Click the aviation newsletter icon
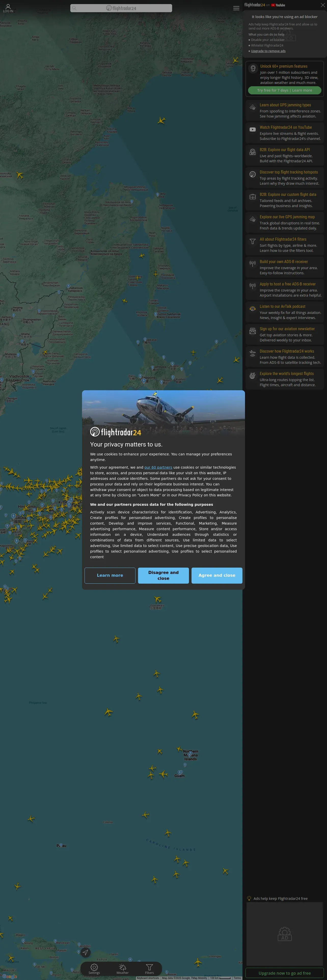 [252, 331]
